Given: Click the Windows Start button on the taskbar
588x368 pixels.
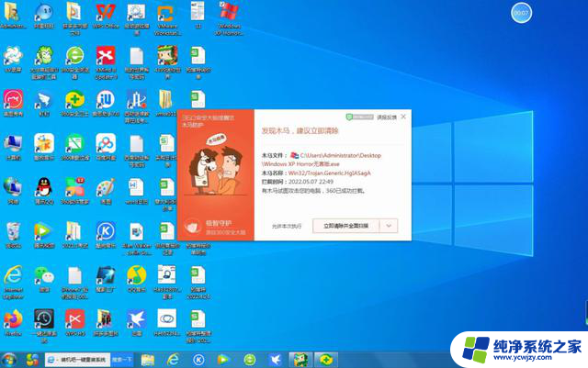Looking at the screenshot, I should [x=9, y=360].
